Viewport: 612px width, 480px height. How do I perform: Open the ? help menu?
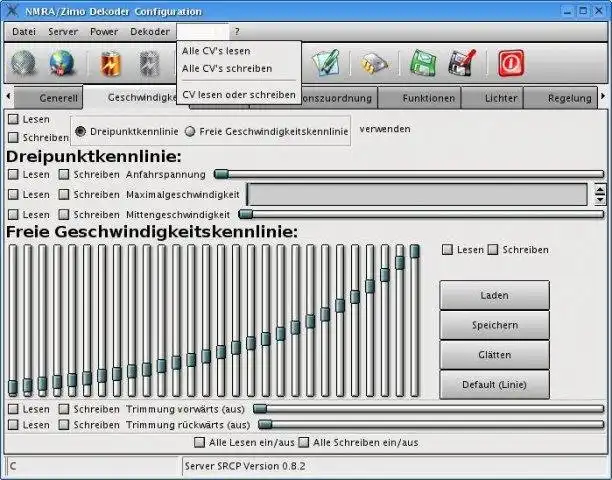pyautogui.click(x=237, y=32)
